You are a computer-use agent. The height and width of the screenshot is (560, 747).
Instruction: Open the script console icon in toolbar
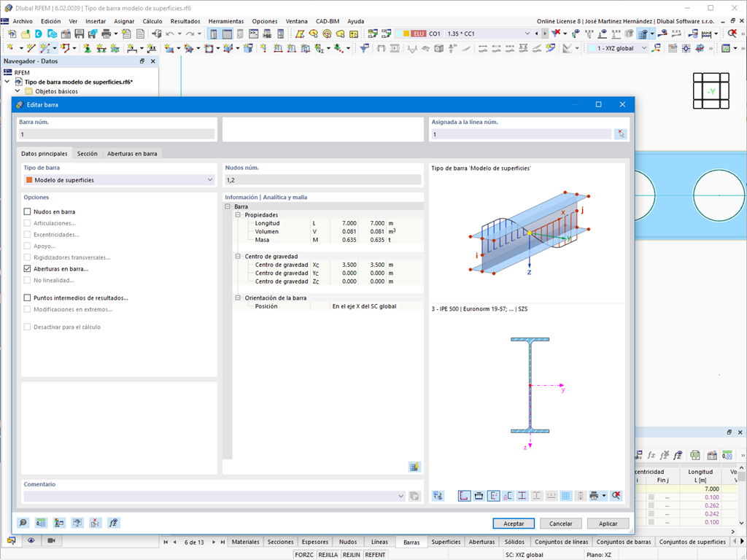pyautogui.click(x=254, y=34)
